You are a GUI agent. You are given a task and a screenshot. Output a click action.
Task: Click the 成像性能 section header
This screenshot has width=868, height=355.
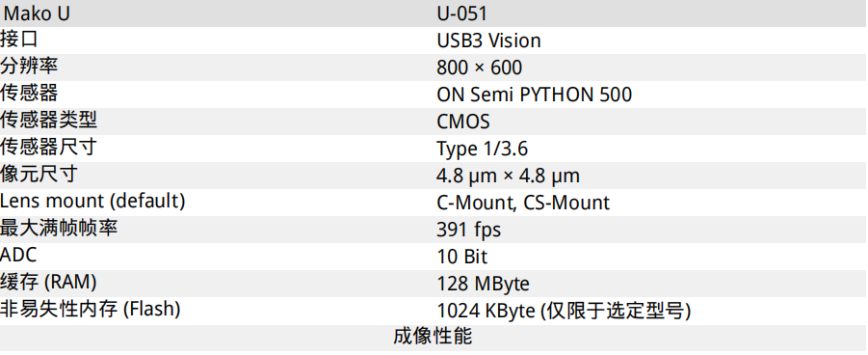coord(433,337)
